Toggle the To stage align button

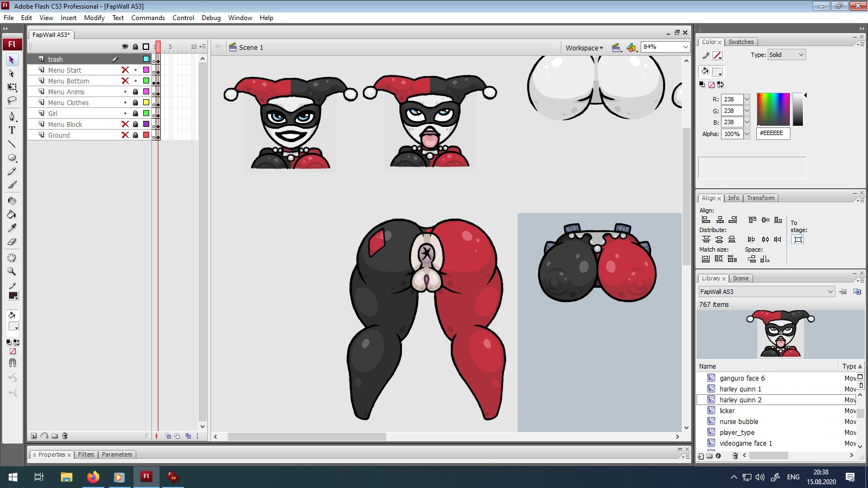click(x=797, y=240)
